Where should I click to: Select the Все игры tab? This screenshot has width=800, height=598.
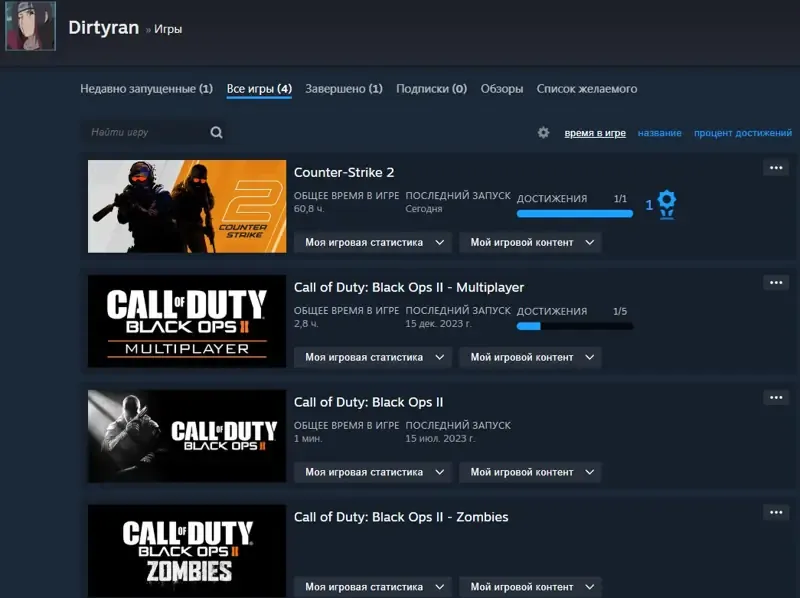259,89
